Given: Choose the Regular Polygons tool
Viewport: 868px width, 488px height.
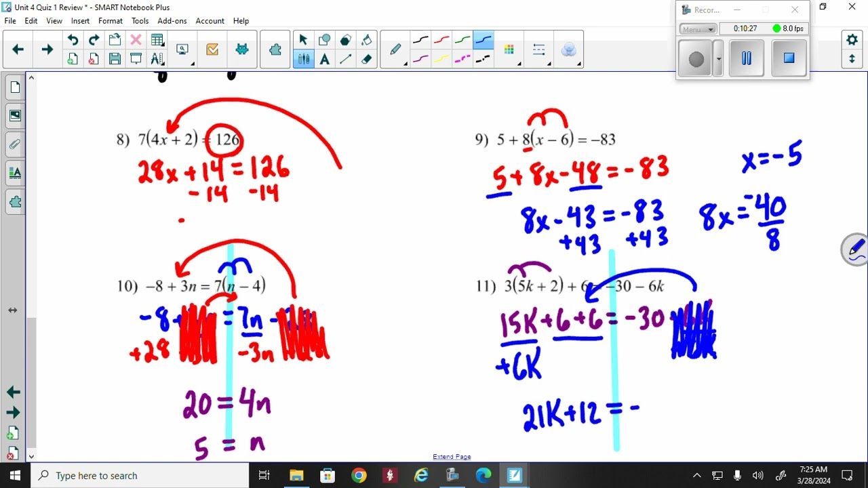Looking at the screenshot, I should tap(345, 40).
